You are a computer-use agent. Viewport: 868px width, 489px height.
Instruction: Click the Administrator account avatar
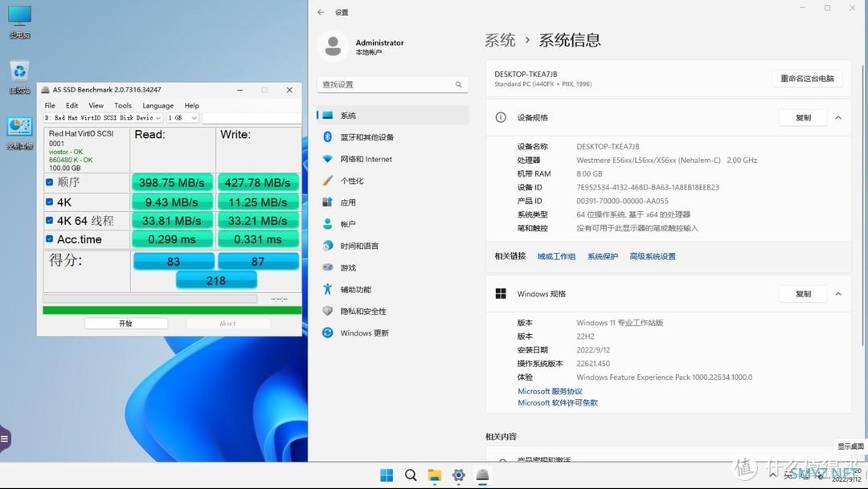coord(333,47)
